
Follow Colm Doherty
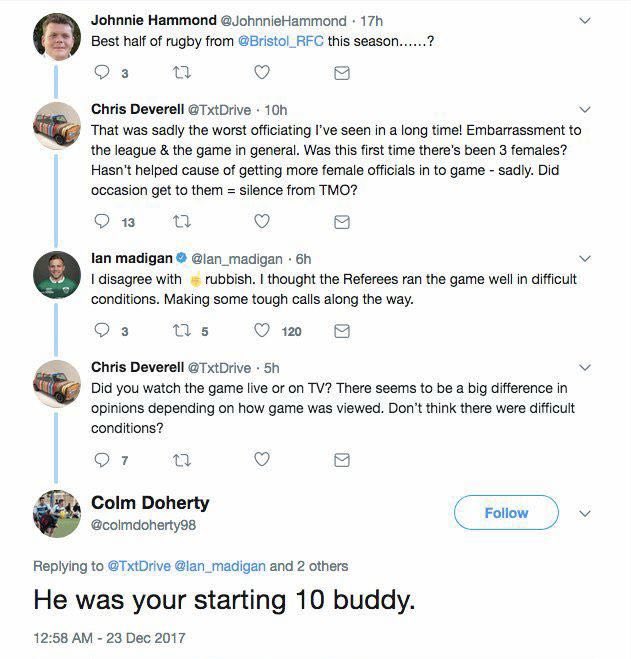[505, 513]
